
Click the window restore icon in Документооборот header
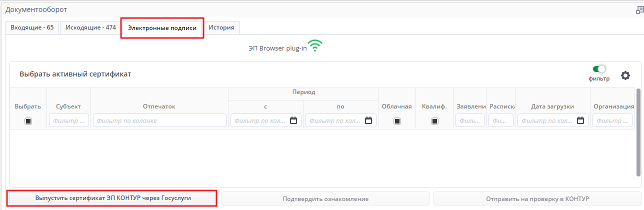(x=638, y=10)
